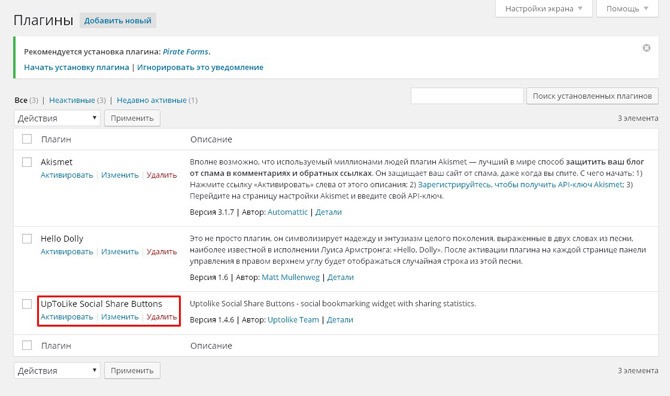
Task: Click the UpToLike Social Share Buttons title
Action: tap(101, 304)
